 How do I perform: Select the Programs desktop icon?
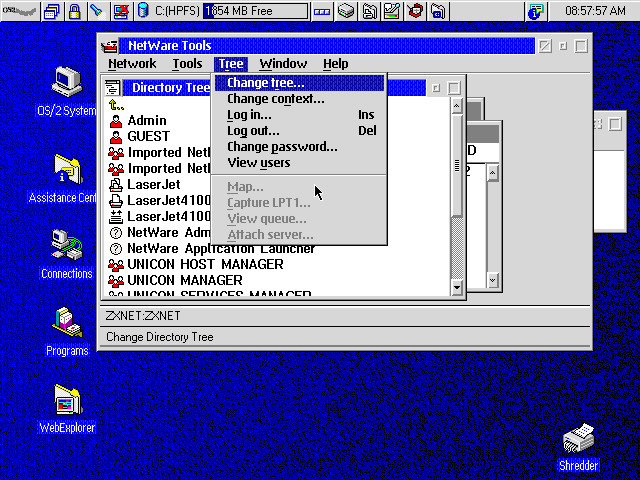pyautogui.click(x=67, y=322)
